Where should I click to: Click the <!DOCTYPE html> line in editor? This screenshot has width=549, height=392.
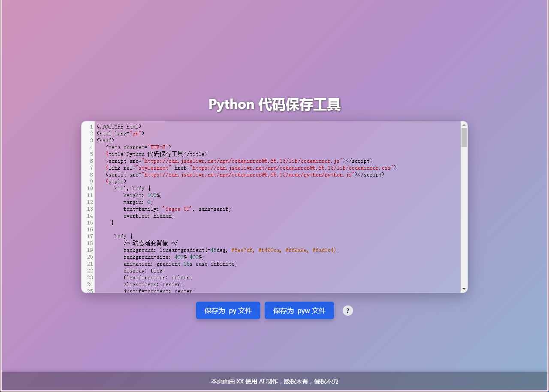119,127
